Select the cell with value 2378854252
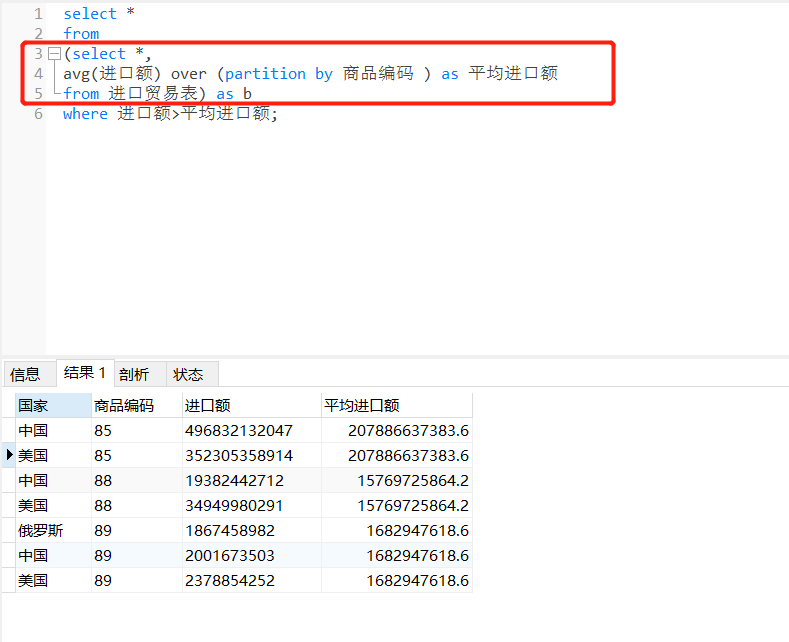 252,581
